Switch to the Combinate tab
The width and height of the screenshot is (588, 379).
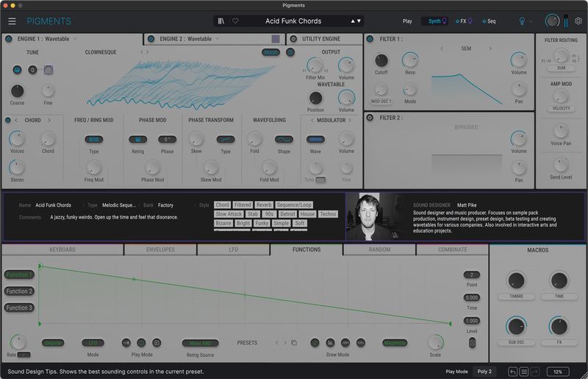click(x=453, y=249)
